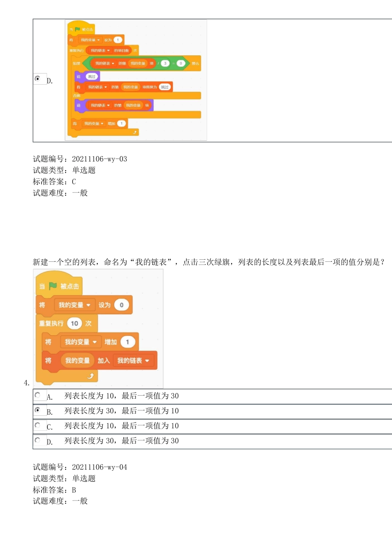Open 我的变量 dropdown in the 增加 1 block
The width and height of the screenshot is (392, 555).
click(x=81, y=342)
